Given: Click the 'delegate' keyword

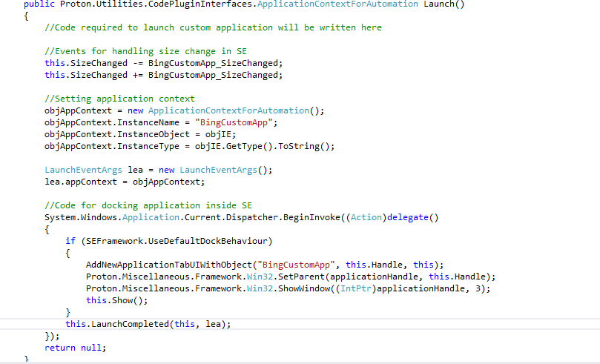Looking at the screenshot, I should coord(407,217).
